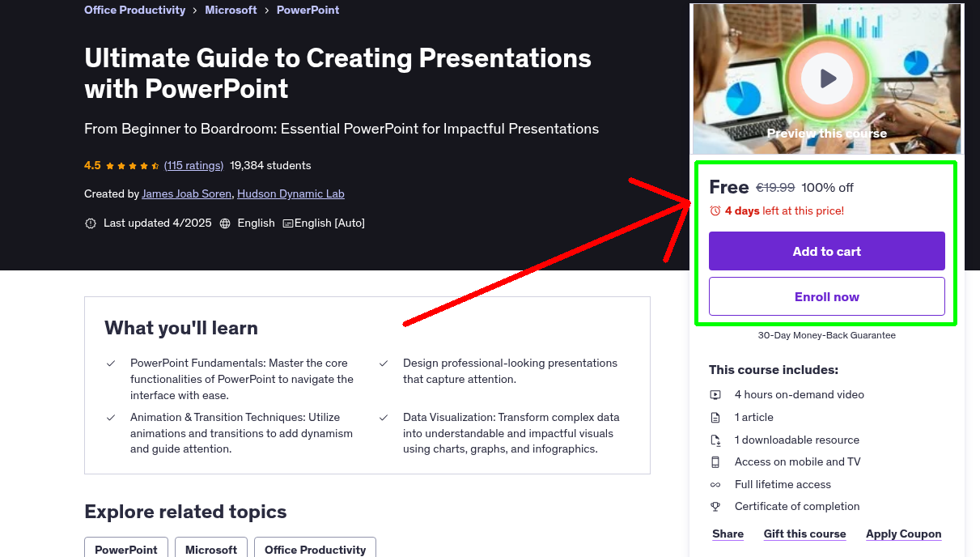Click the '100% off' text
Screen dimensions: 980x557
click(827, 188)
